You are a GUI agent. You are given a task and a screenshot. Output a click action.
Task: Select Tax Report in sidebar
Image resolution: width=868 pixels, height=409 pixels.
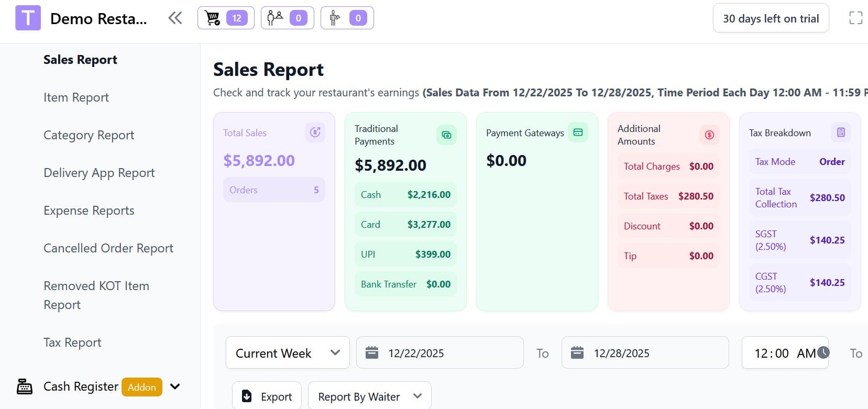click(x=72, y=342)
